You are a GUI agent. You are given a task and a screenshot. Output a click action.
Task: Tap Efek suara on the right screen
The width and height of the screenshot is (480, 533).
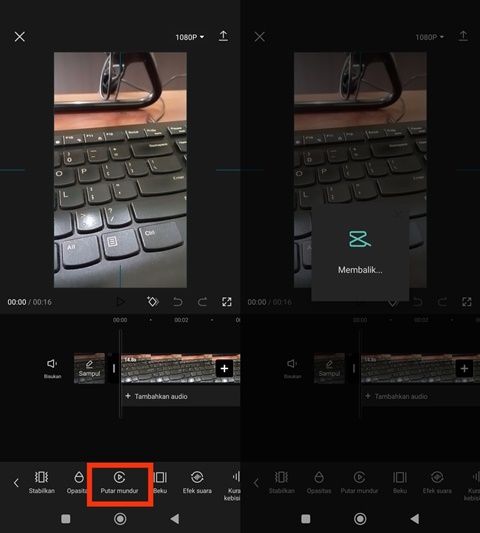(437, 482)
